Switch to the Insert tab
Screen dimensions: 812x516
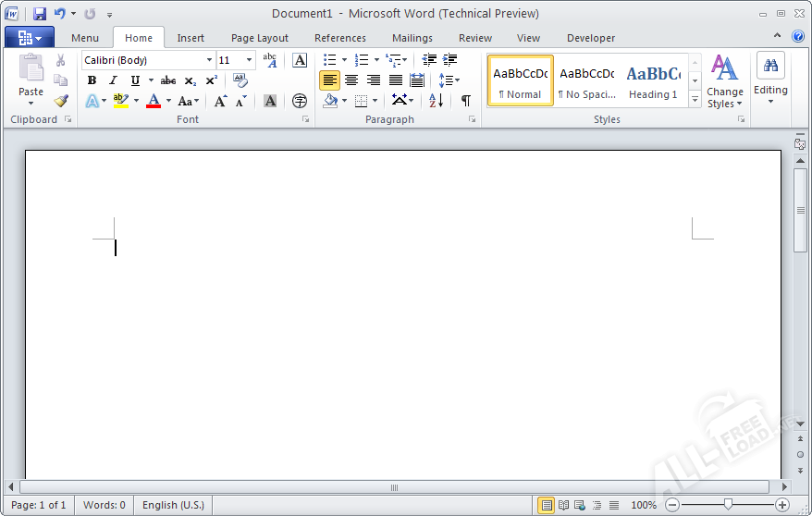[x=191, y=38]
